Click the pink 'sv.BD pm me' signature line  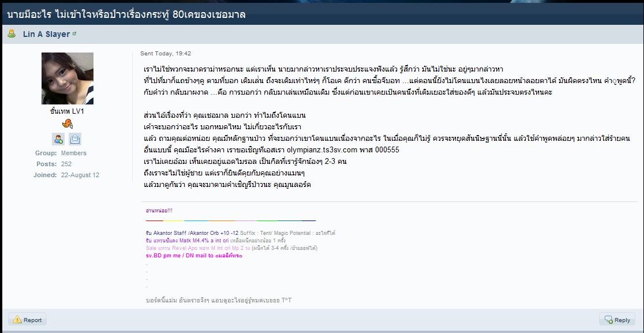tap(194, 256)
